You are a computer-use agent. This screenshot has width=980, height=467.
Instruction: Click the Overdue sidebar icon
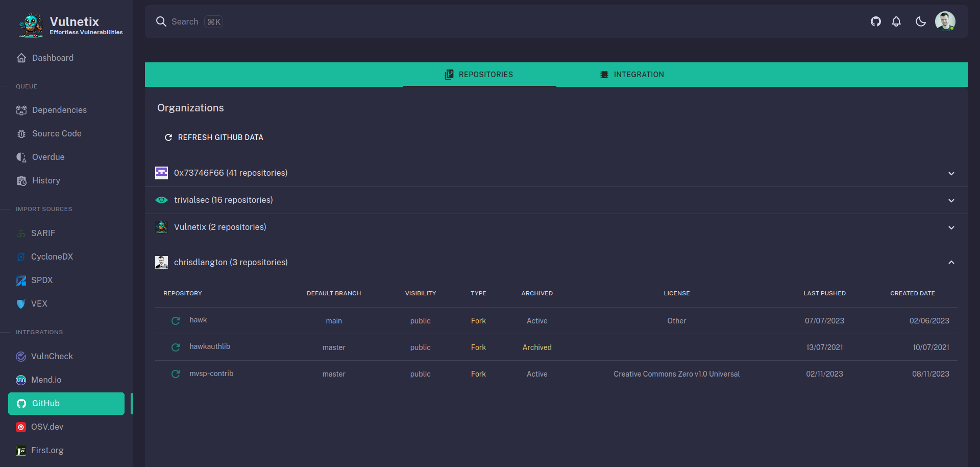click(x=21, y=157)
